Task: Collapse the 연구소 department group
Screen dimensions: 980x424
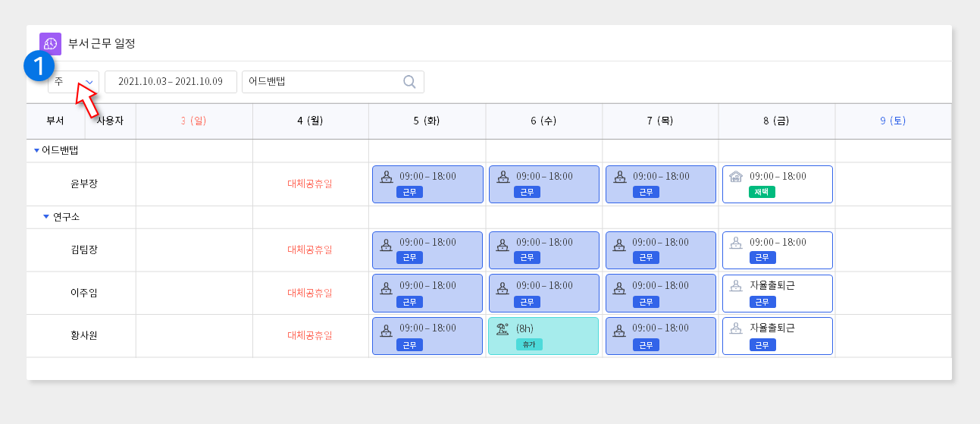Action: click(46, 217)
